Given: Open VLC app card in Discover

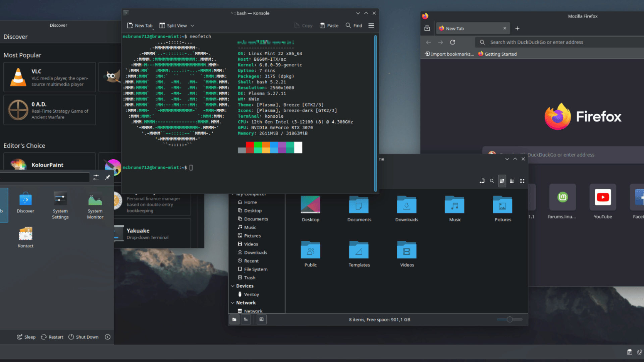Looking at the screenshot, I should click(x=50, y=77).
